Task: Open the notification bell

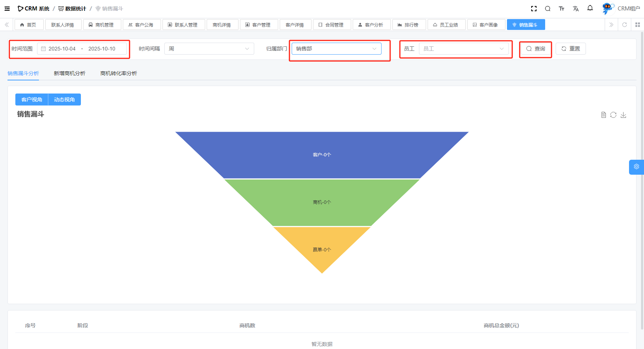Action: tap(590, 8)
